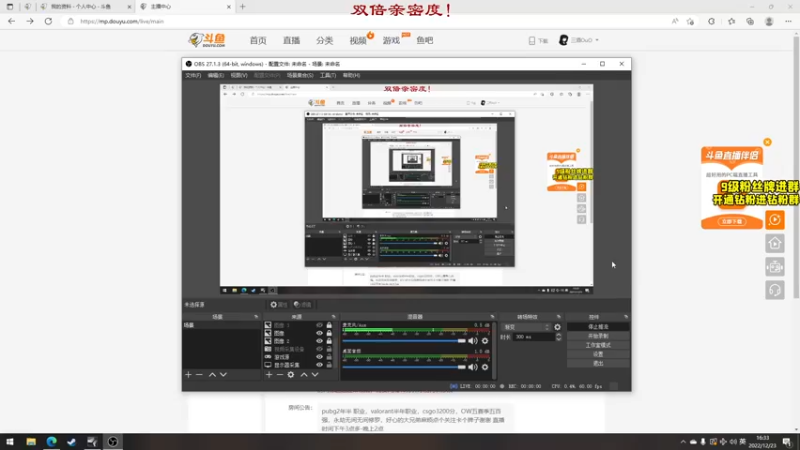Move source up with up arrow in 来源 panel
This screenshot has height=450, width=800.
click(x=304, y=374)
